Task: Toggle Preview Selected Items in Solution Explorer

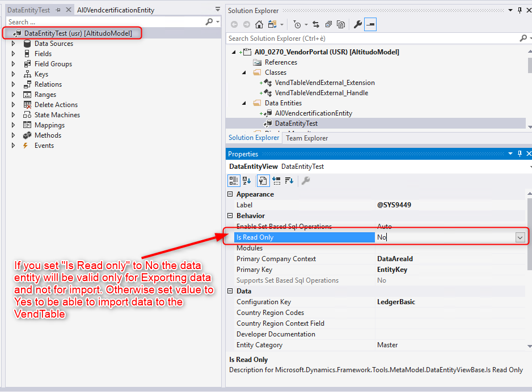Action: coord(369,24)
